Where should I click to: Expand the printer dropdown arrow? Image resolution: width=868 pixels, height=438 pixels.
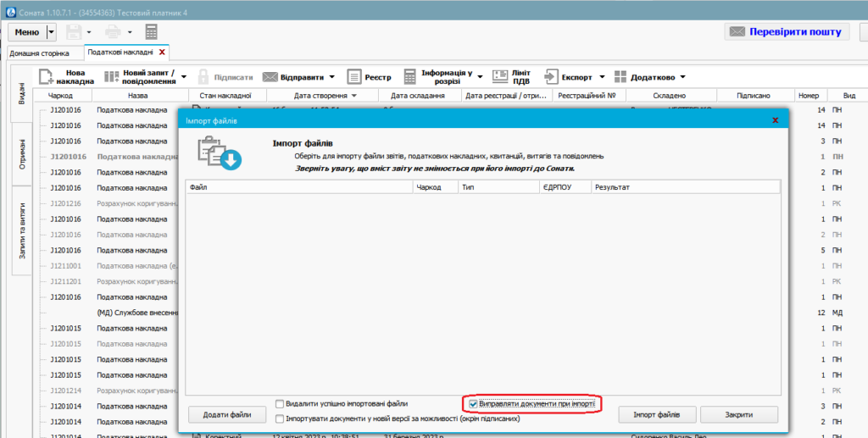click(130, 33)
